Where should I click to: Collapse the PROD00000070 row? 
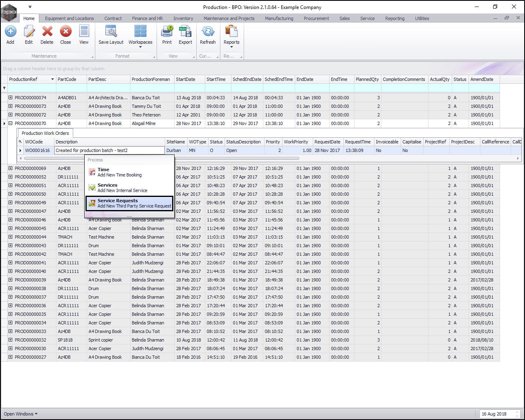[11, 123]
